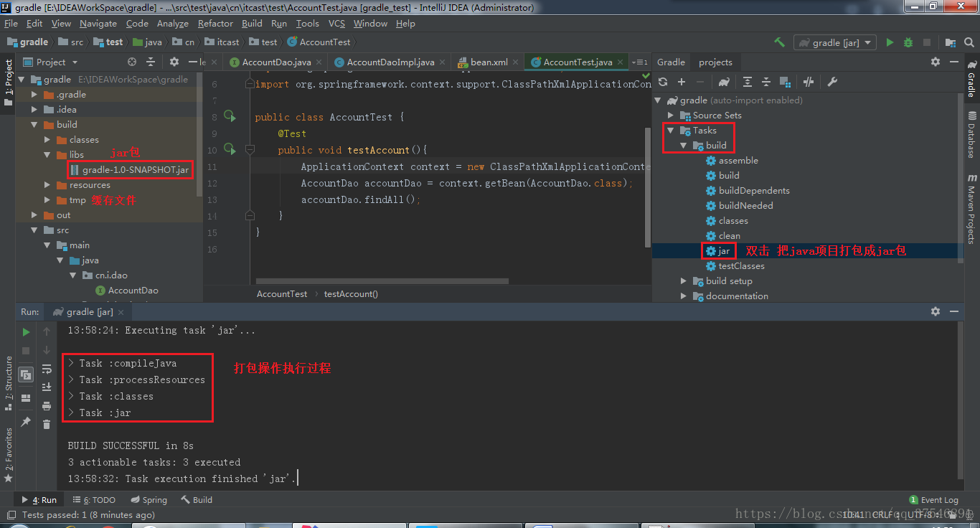Viewport: 980px width, 528px height.
Task: Toggle soft-wrap in Run console
Action: (x=47, y=369)
